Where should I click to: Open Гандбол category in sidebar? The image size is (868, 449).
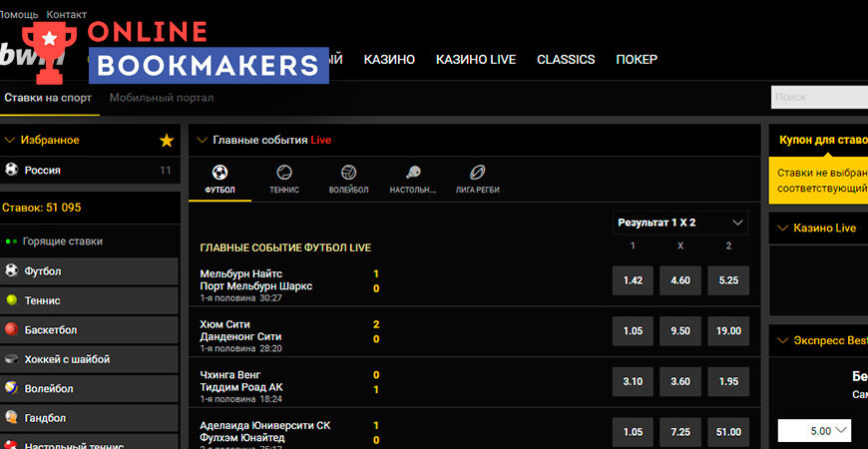pos(89,418)
